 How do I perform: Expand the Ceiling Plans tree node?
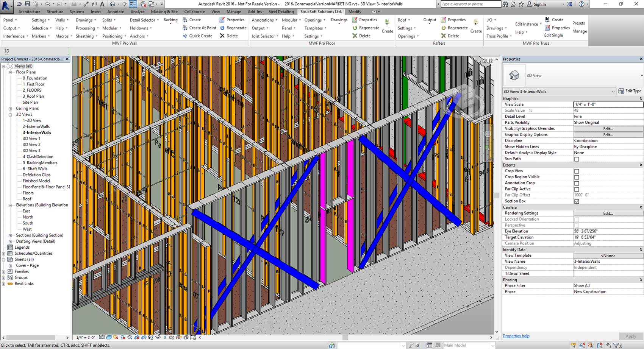(10, 109)
